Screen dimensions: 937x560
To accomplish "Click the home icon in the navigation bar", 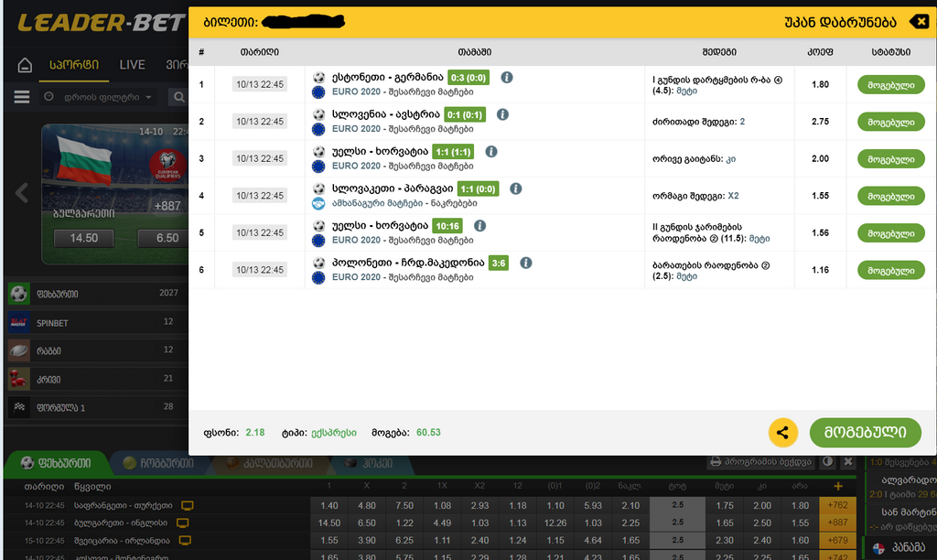I will click(x=25, y=65).
